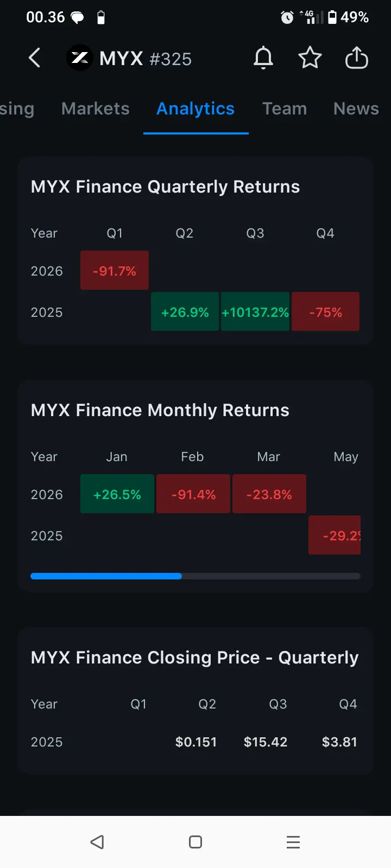Image resolution: width=391 pixels, height=868 pixels.
Task: Open price alert bell icon
Action: coord(263,58)
